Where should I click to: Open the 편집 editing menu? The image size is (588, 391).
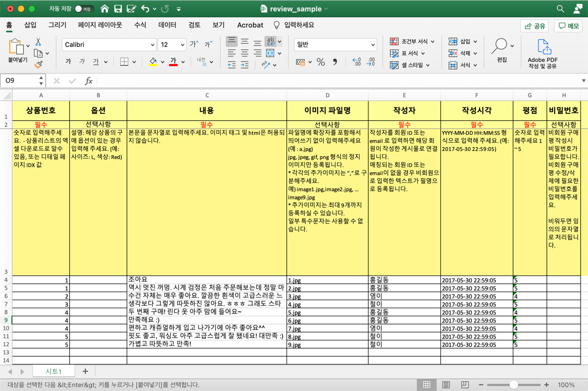click(502, 50)
